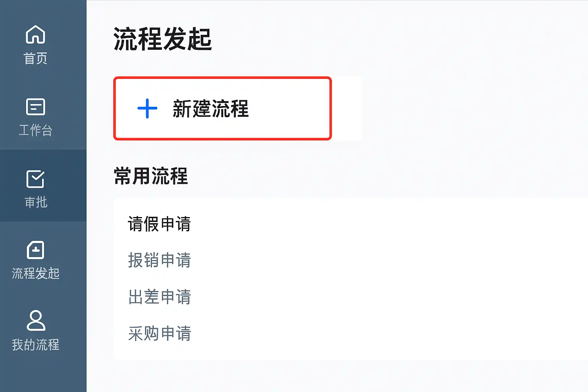Click the blue plus icon
Viewport: 588px width, 392px height.
pyautogui.click(x=147, y=109)
